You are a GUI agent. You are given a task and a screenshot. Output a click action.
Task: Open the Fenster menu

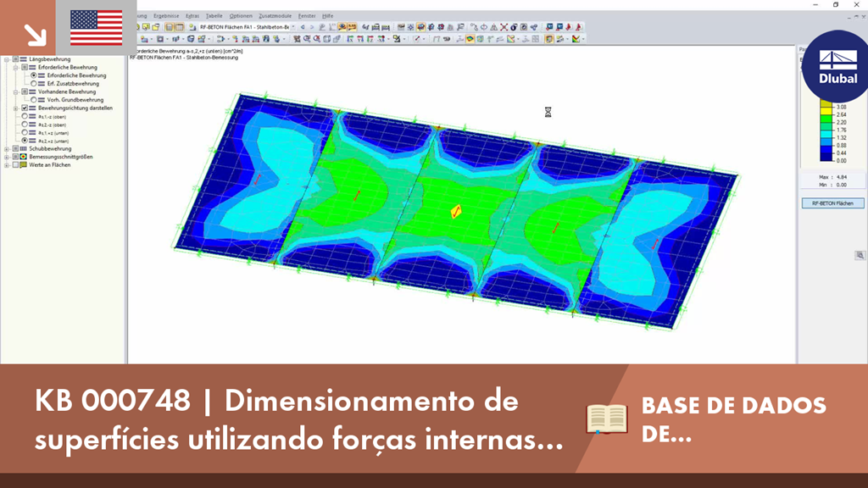307,16
